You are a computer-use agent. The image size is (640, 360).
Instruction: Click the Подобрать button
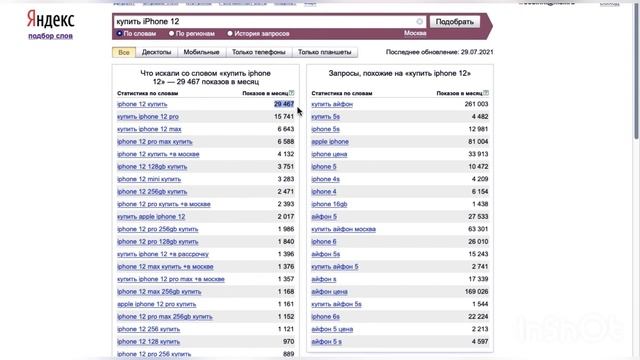455,22
